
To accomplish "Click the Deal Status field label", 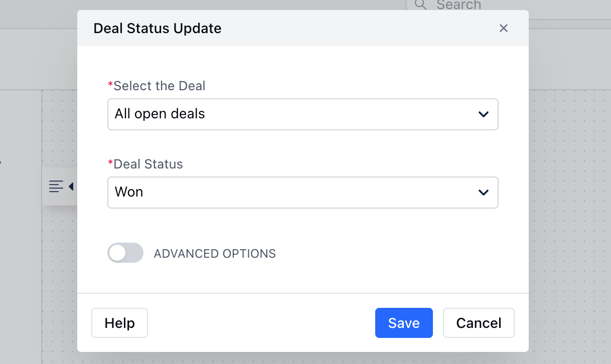I will [145, 164].
